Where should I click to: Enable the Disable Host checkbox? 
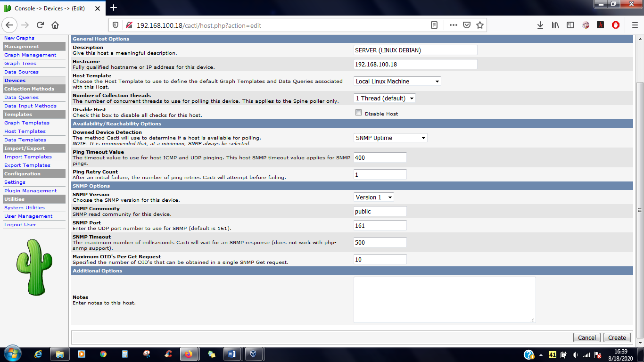click(x=358, y=113)
